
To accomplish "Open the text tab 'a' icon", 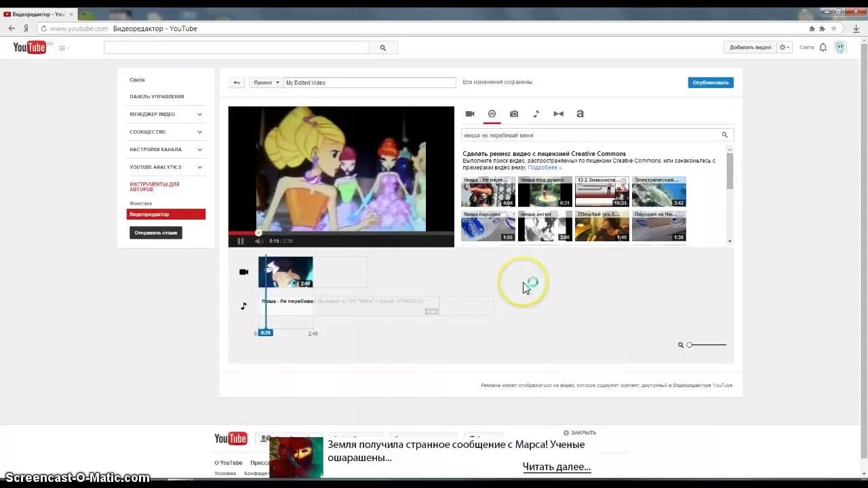I will pos(580,114).
